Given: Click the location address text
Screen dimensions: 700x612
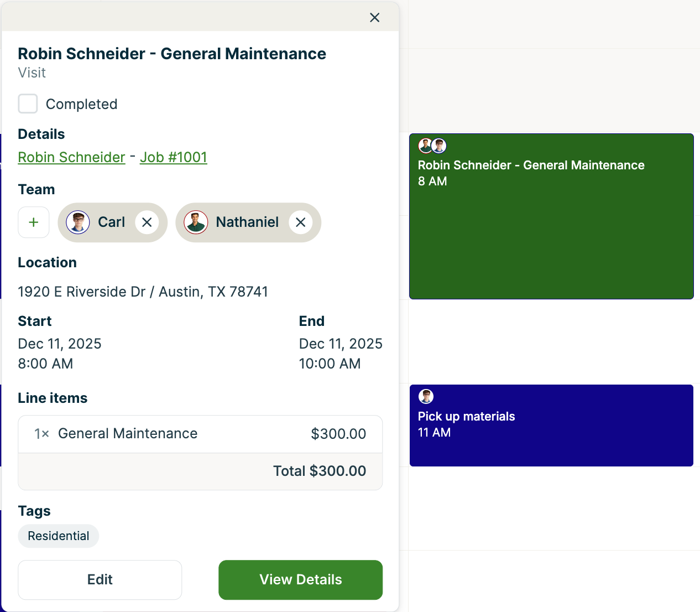Looking at the screenshot, I should [x=143, y=292].
